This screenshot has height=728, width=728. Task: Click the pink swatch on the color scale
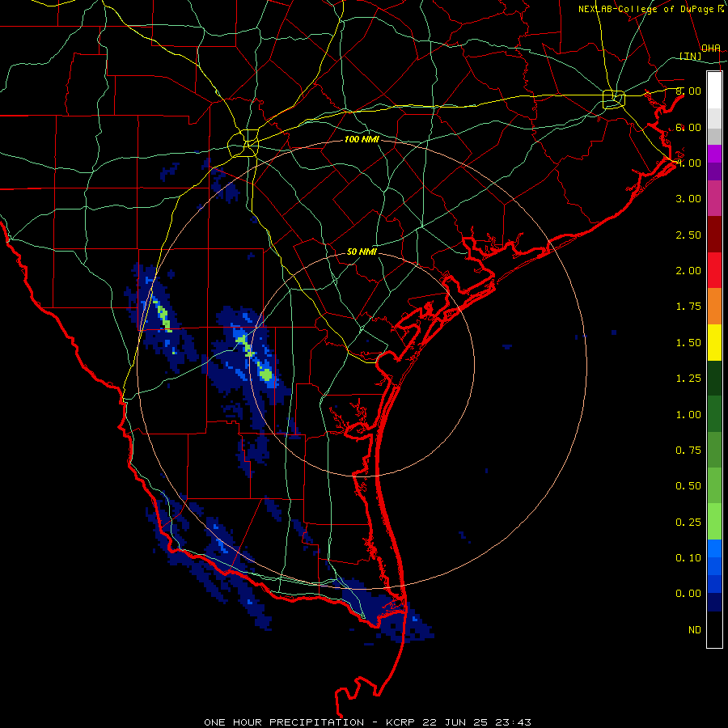[x=714, y=198]
